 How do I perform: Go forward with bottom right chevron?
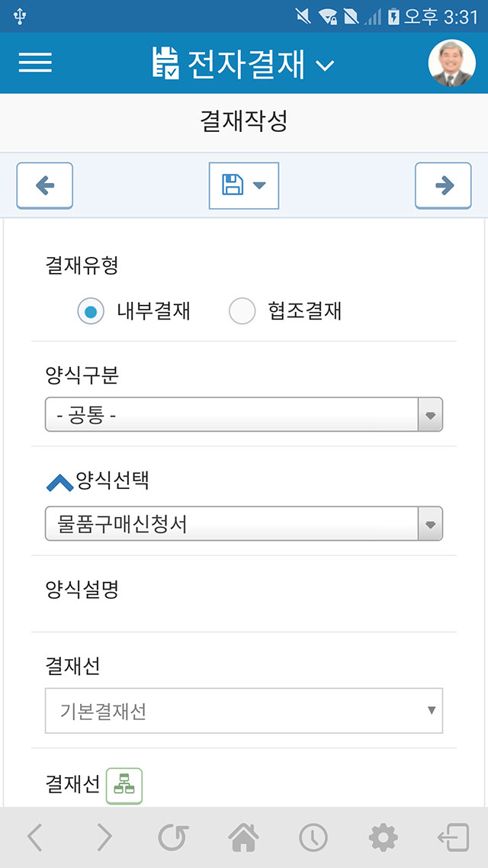[x=104, y=837]
